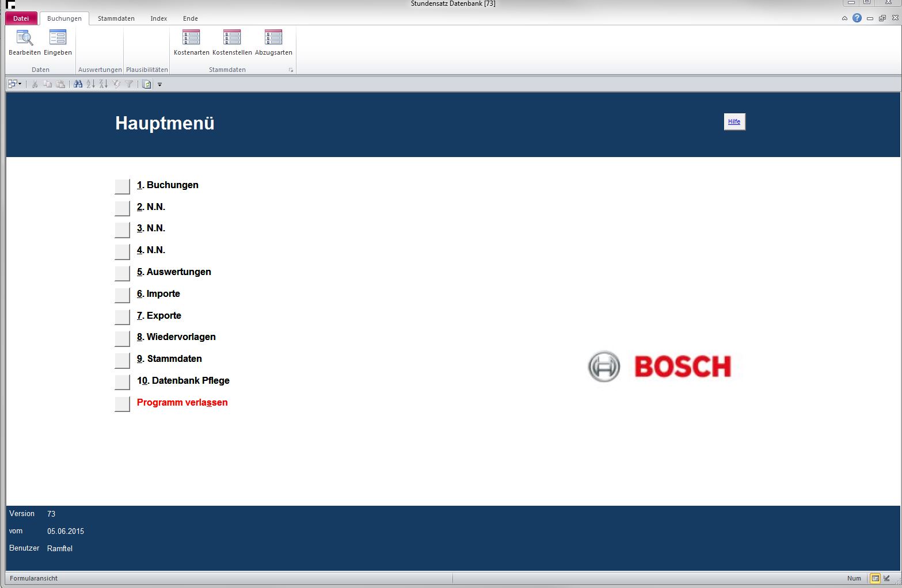Click the toggle filter funnel icon
The width and height of the screenshot is (902, 588).
click(x=130, y=84)
